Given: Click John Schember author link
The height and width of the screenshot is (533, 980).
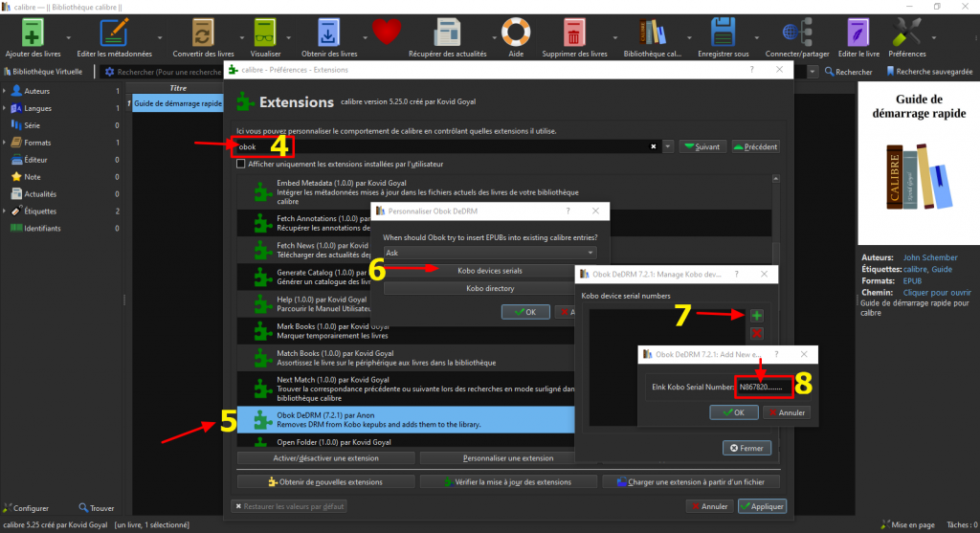Looking at the screenshot, I should pos(930,257).
